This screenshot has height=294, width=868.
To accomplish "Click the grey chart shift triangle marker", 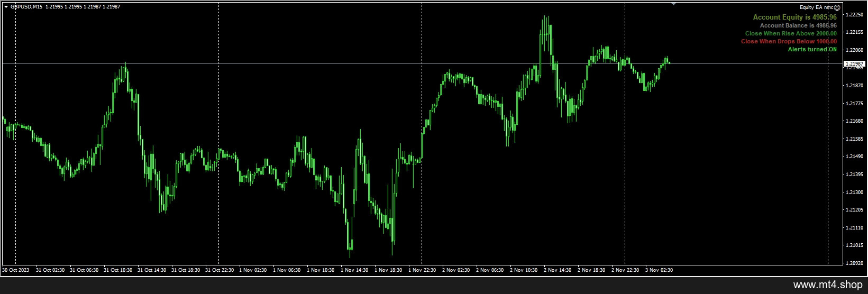I will [x=673, y=4].
